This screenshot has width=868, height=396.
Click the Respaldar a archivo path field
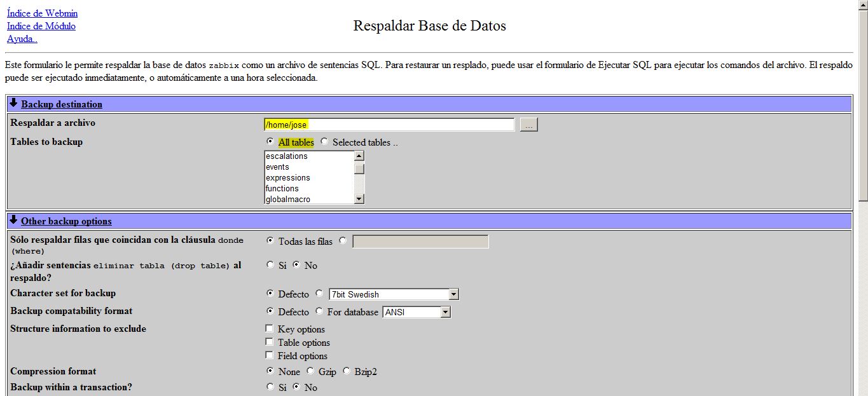tap(389, 125)
